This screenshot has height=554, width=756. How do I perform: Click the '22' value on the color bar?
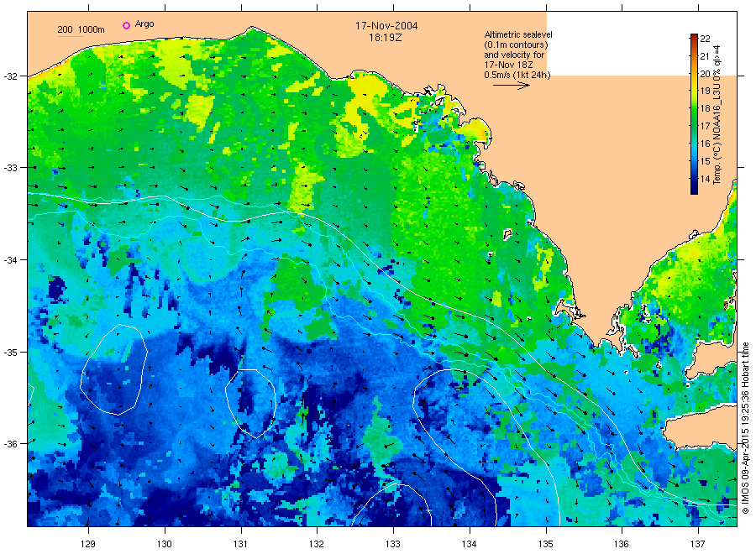tap(705, 39)
